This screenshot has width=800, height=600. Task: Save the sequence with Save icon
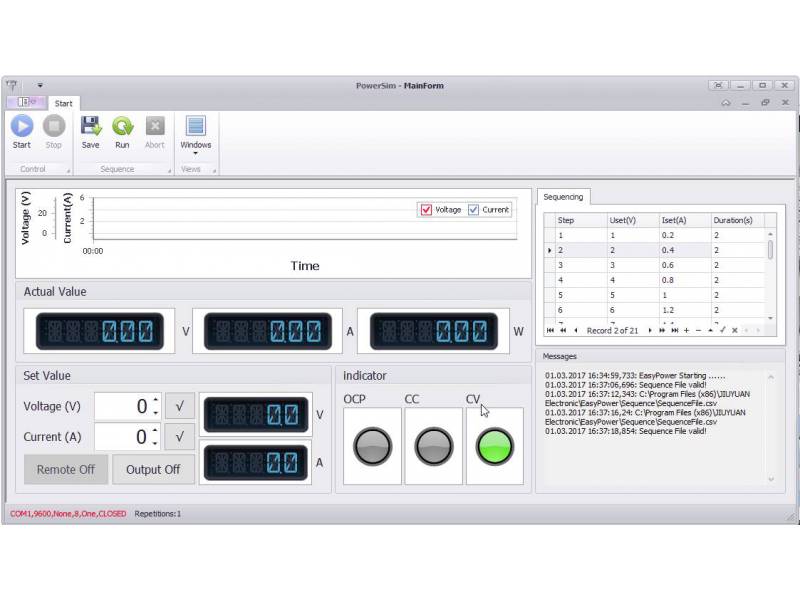(90, 127)
